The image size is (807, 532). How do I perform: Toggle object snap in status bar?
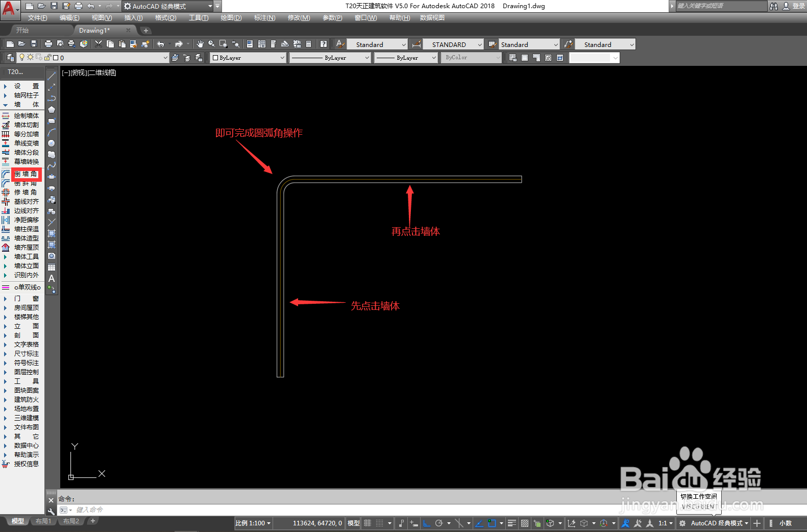point(492,523)
